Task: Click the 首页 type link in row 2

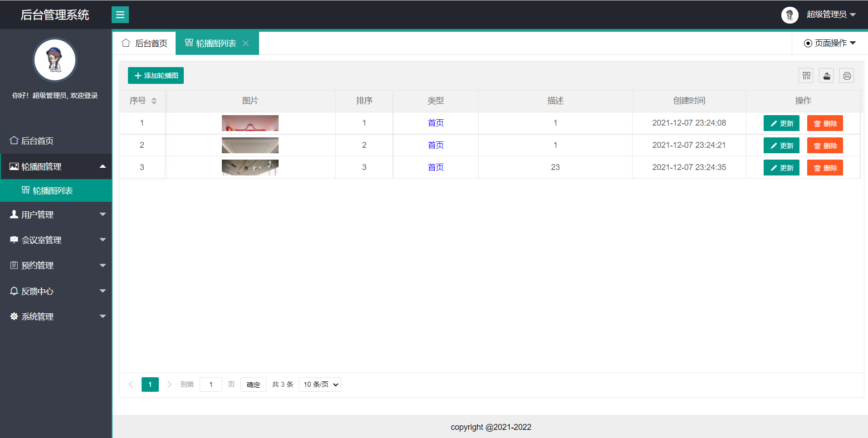Action: click(x=436, y=145)
